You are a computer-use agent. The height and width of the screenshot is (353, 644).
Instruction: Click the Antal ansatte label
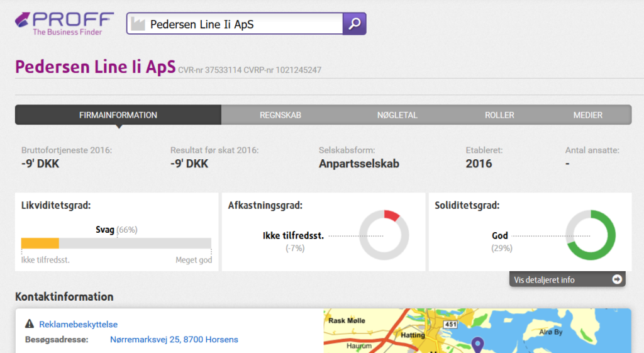pos(592,150)
